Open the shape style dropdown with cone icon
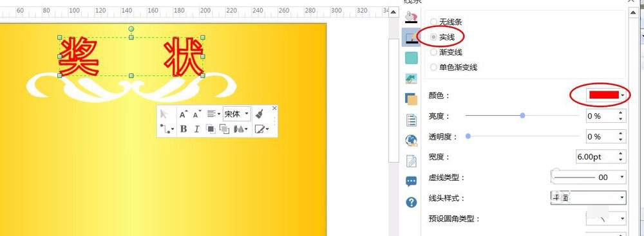 (x=241, y=129)
